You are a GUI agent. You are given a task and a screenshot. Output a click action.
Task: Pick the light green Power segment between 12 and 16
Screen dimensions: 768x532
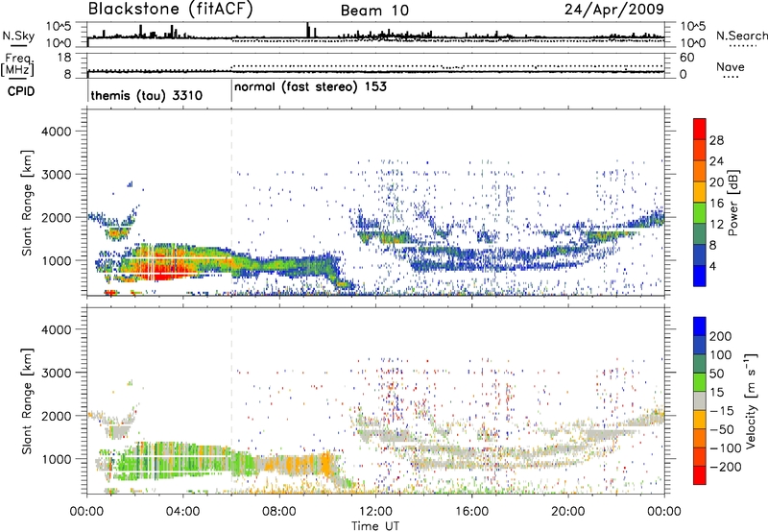coord(700,213)
